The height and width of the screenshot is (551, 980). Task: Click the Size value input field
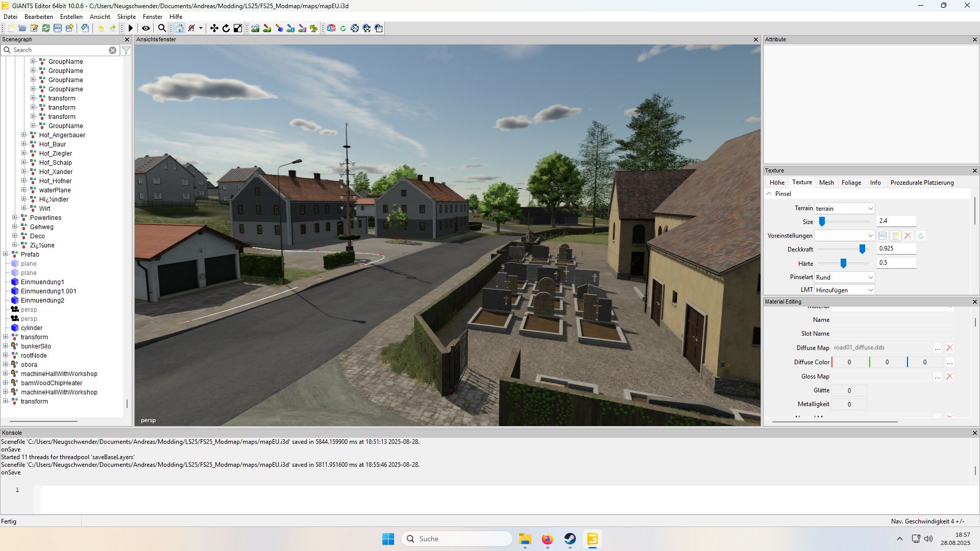tap(896, 221)
